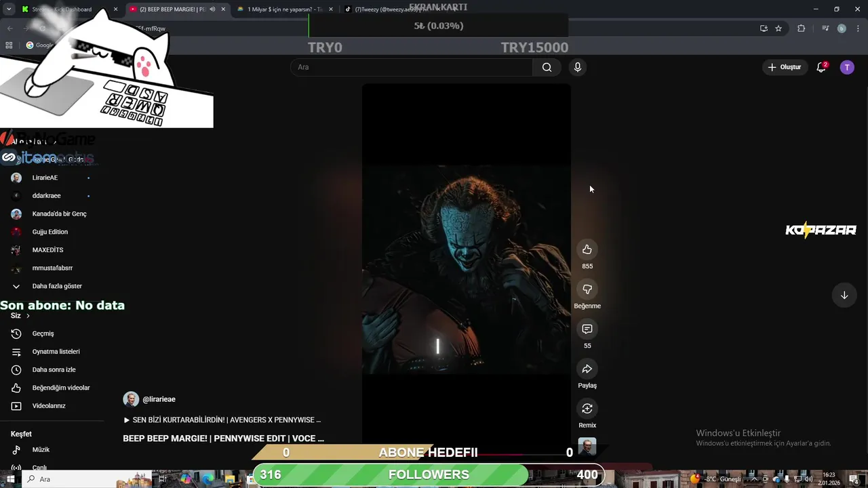Image resolution: width=868 pixels, height=488 pixels.
Task: Go to next short with down arrow
Action: point(844,295)
